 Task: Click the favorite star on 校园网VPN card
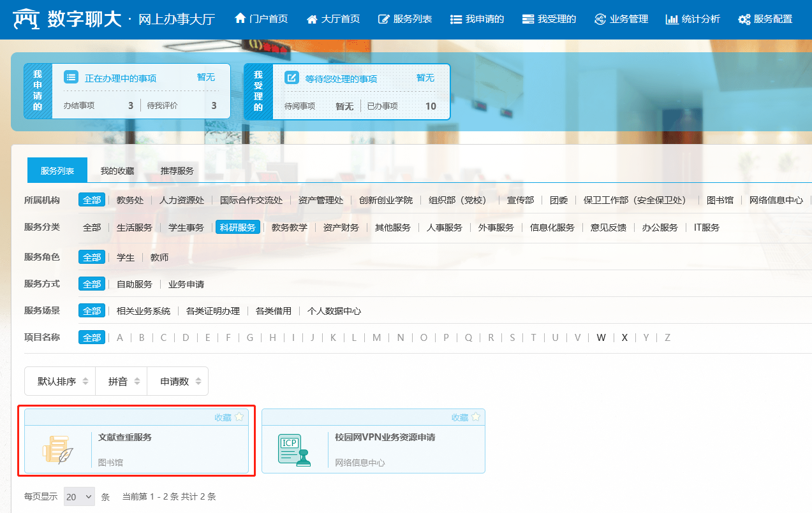point(476,417)
